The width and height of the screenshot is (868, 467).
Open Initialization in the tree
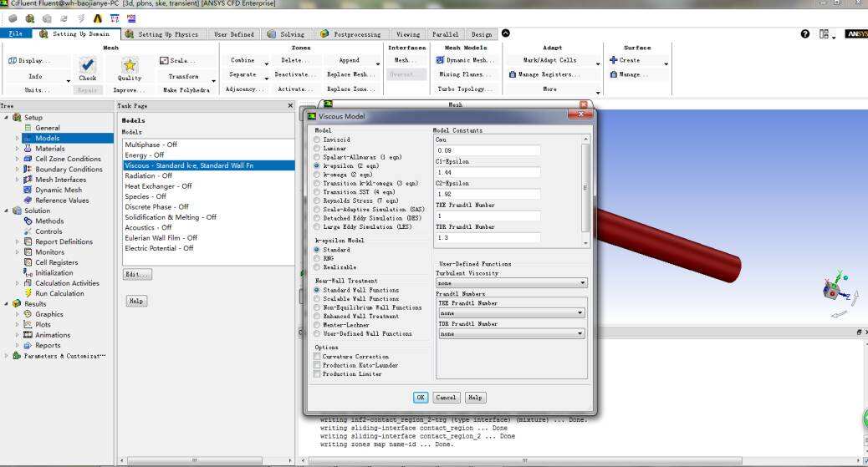pos(54,273)
